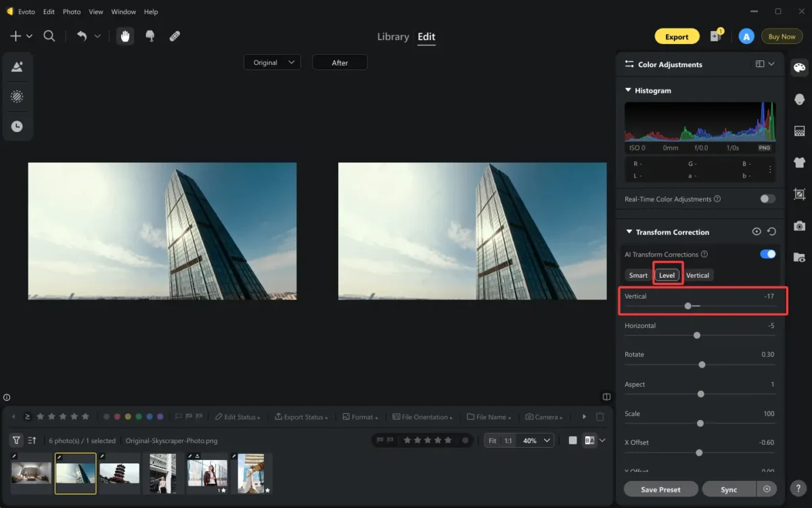Collapse the Histogram section
Image resolution: width=812 pixels, height=508 pixels.
[628, 90]
